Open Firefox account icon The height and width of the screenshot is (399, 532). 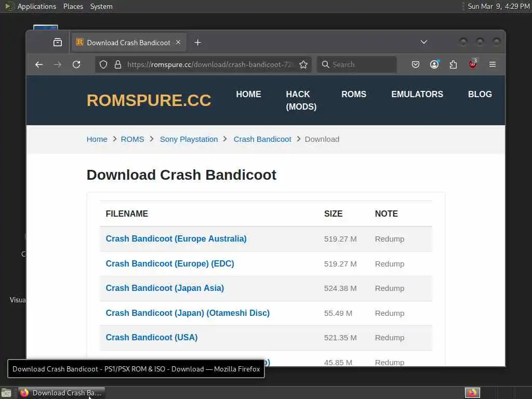coord(434,64)
